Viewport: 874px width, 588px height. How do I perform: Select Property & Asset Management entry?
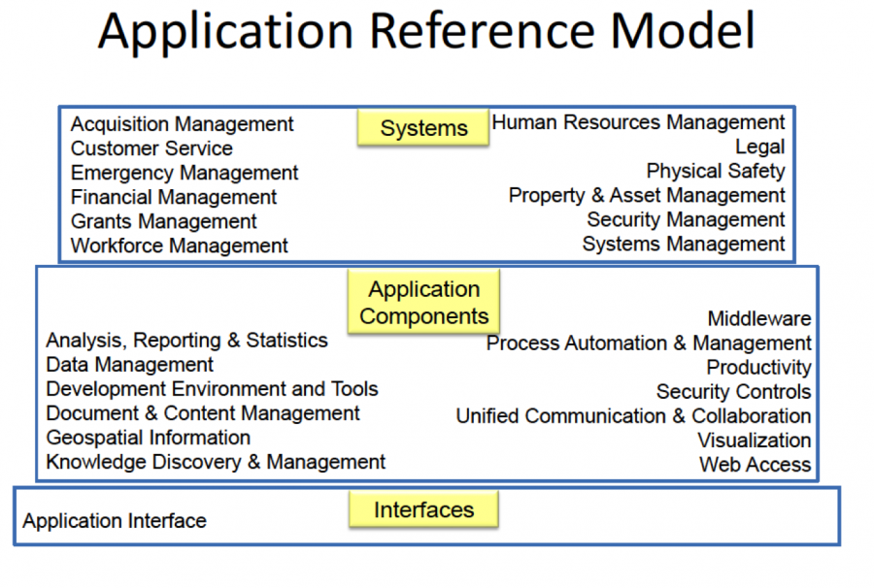point(647,195)
